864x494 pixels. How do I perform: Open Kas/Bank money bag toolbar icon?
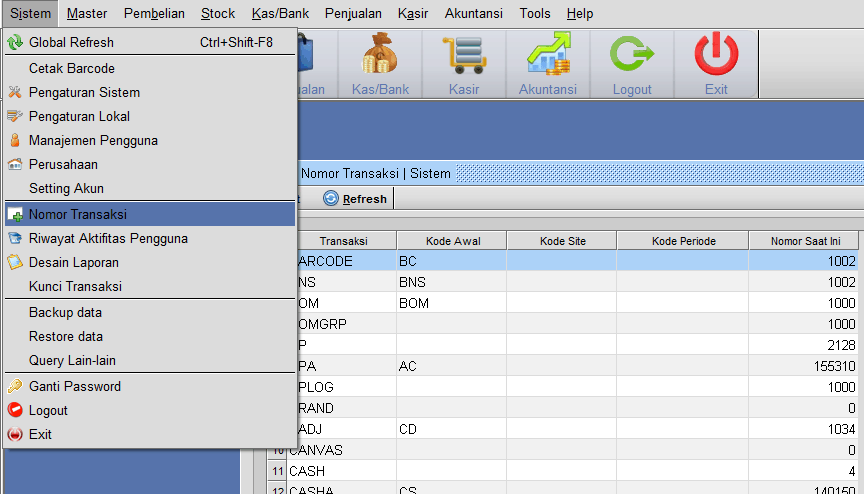click(380, 54)
